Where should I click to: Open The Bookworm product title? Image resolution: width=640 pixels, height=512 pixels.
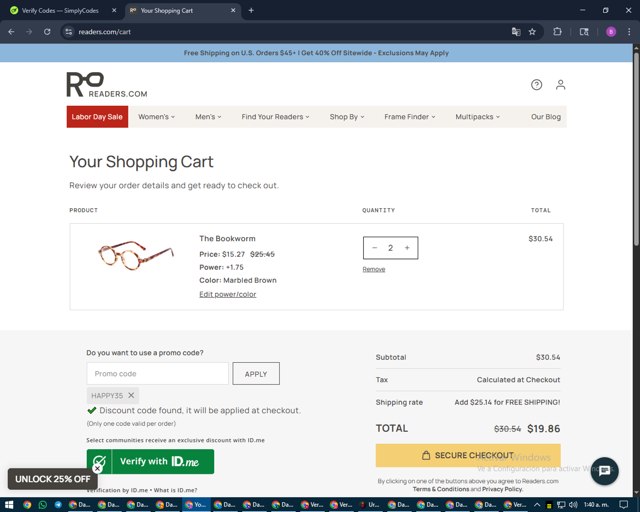click(x=227, y=238)
